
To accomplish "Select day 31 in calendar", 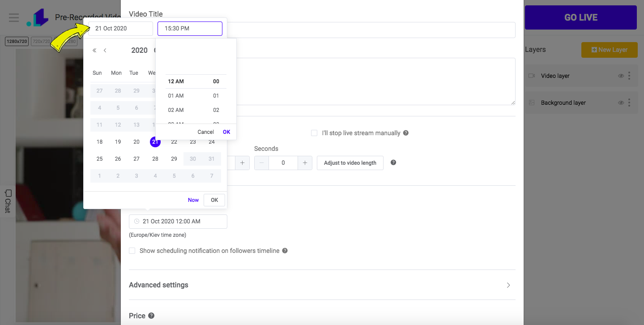I will click(x=212, y=159).
